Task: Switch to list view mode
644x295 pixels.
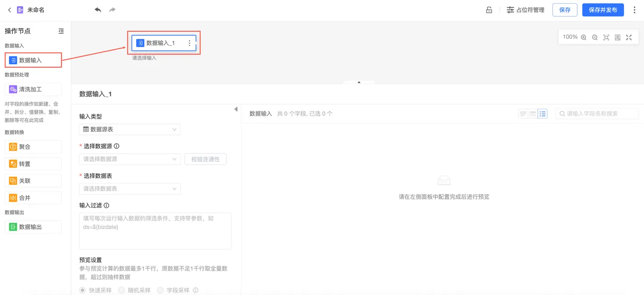Action: click(542, 113)
